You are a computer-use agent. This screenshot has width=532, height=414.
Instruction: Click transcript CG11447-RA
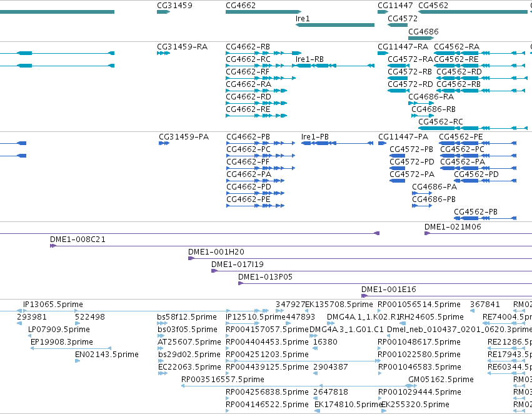[403, 47]
